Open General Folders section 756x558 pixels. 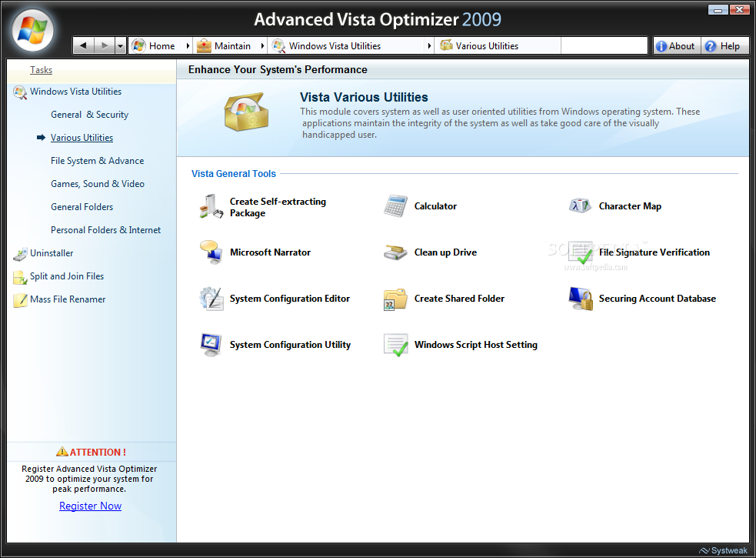82,207
